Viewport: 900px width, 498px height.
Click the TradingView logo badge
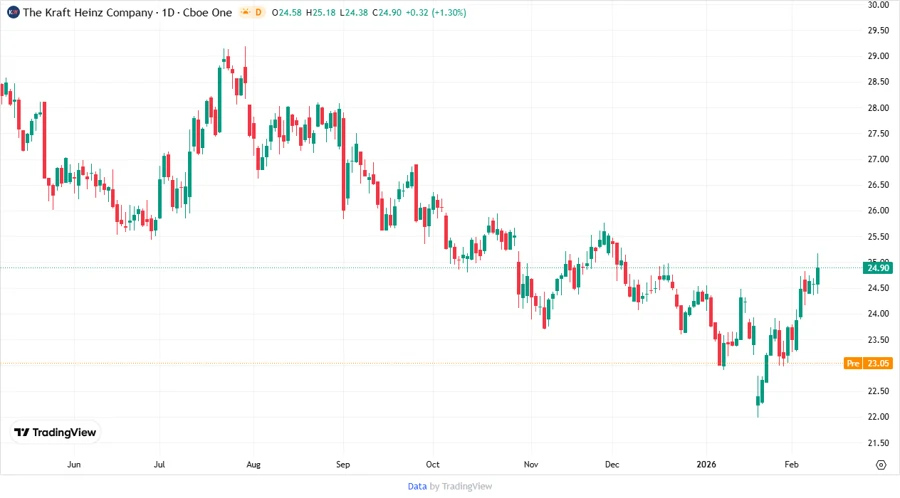click(55, 432)
